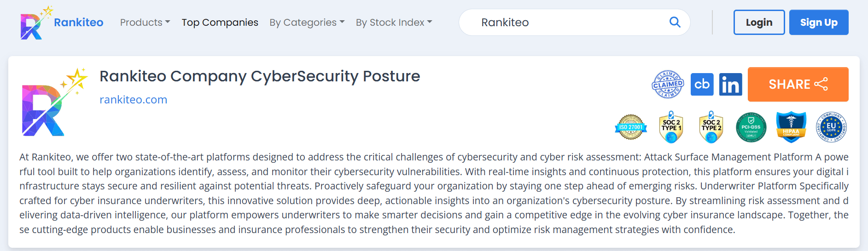Click the search magnifier icon

pyautogui.click(x=675, y=22)
